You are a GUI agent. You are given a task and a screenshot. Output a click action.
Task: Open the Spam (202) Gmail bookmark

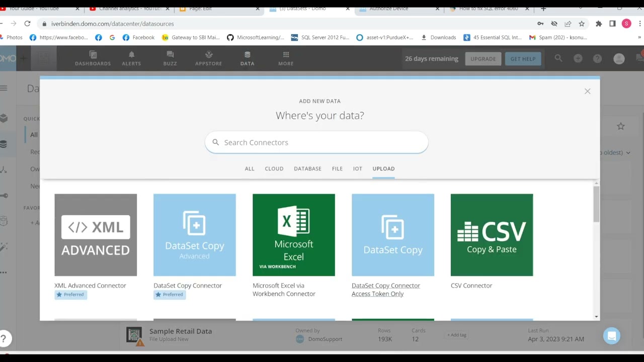pos(558,37)
